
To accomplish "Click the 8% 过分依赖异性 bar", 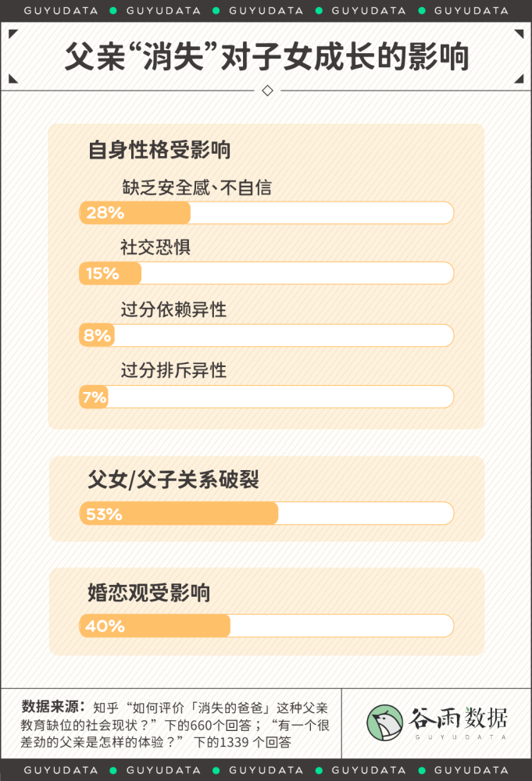I will tap(266, 335).
